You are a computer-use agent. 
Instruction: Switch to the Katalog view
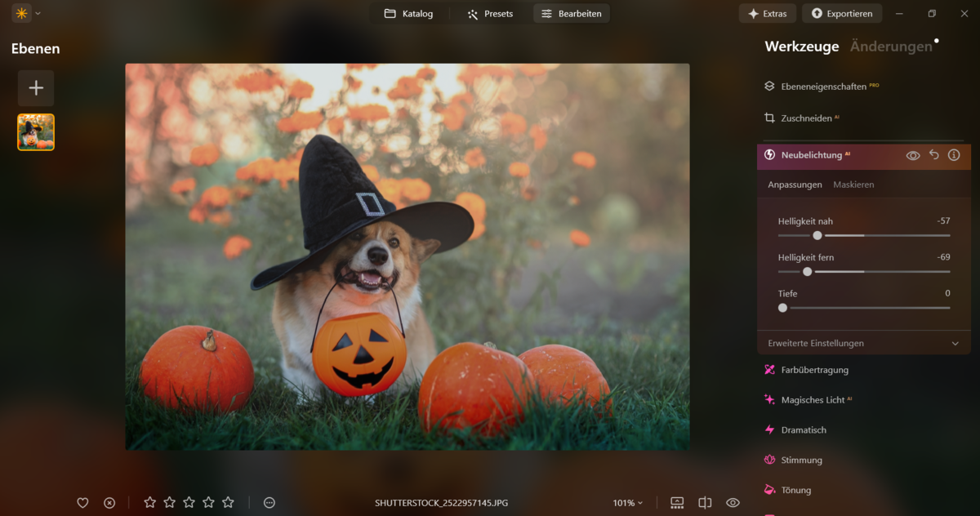pos(408,13)
